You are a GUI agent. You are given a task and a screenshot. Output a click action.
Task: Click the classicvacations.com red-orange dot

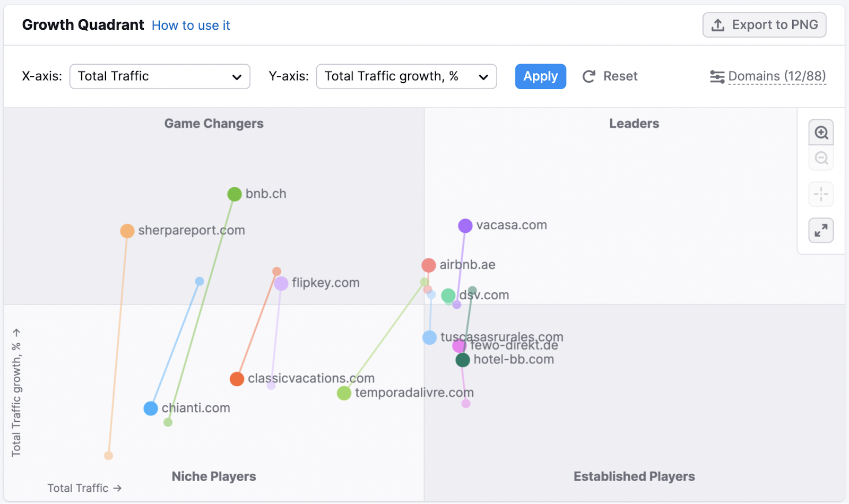237,379
